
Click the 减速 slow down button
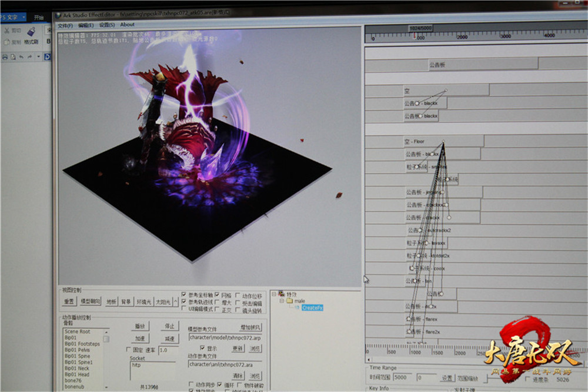[x=170, y=338]
